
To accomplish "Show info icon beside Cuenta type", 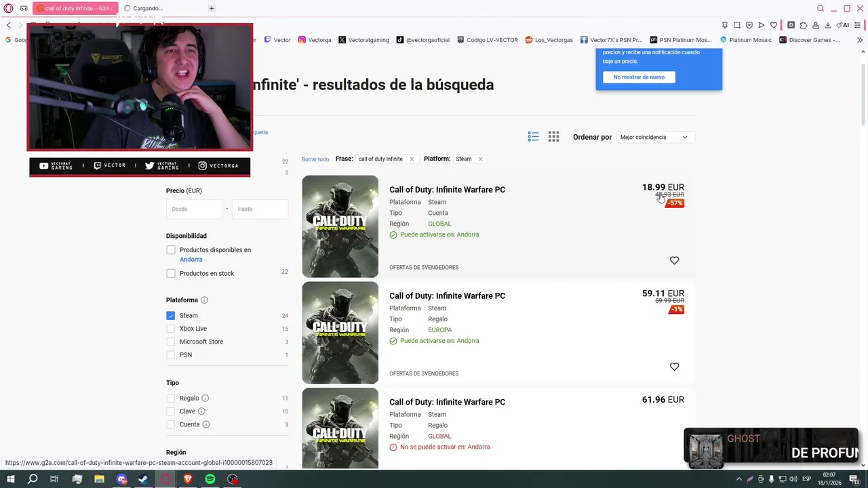I will (x=206, y=424).
